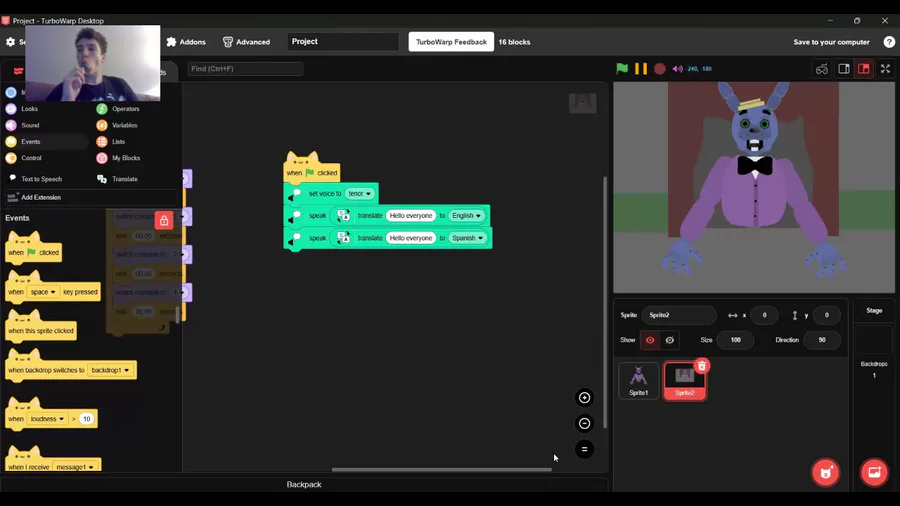Reset workspace zoom with equals button
The height and width of the screenshot is (506, 900).
click(x=584, y=449)
